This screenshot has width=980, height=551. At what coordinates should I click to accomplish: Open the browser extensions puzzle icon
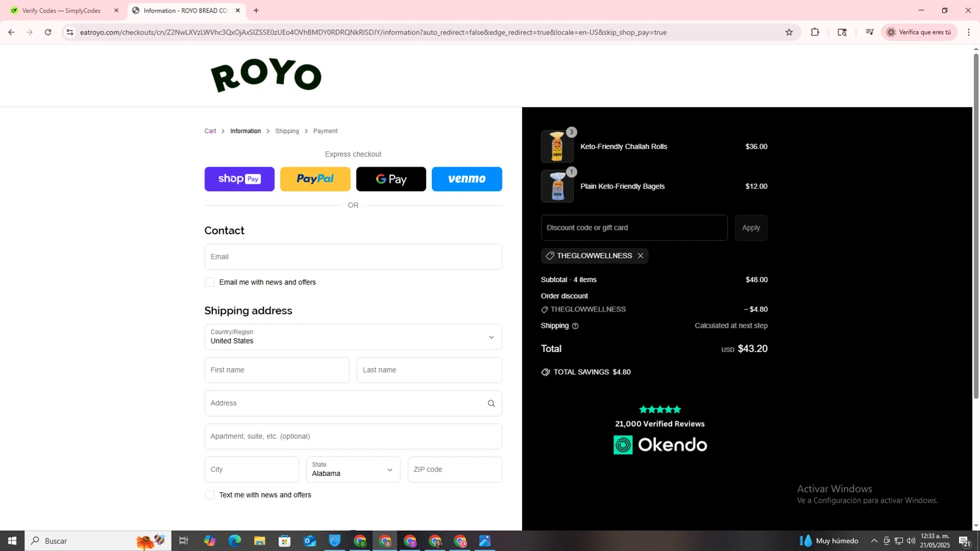pyautogui.click(x=815, y=32)
